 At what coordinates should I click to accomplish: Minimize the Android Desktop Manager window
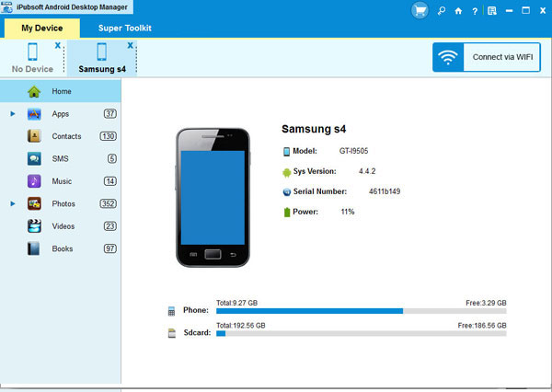[509, 11]
